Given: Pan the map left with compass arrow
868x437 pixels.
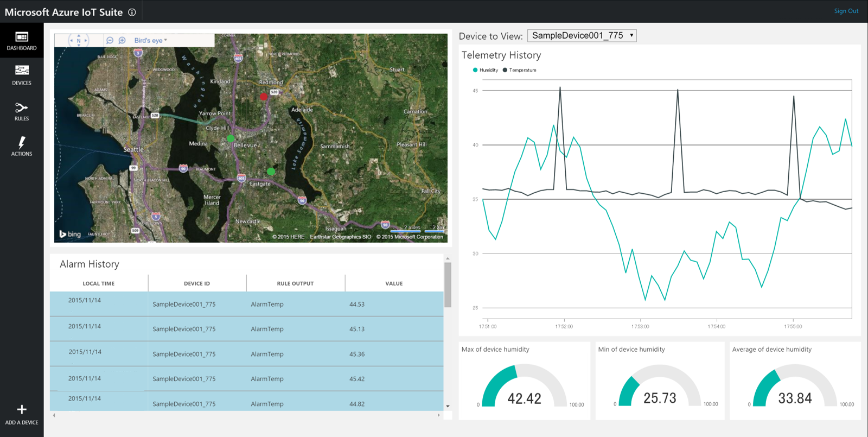Looking at the screenshot, I should click(71, 41).
